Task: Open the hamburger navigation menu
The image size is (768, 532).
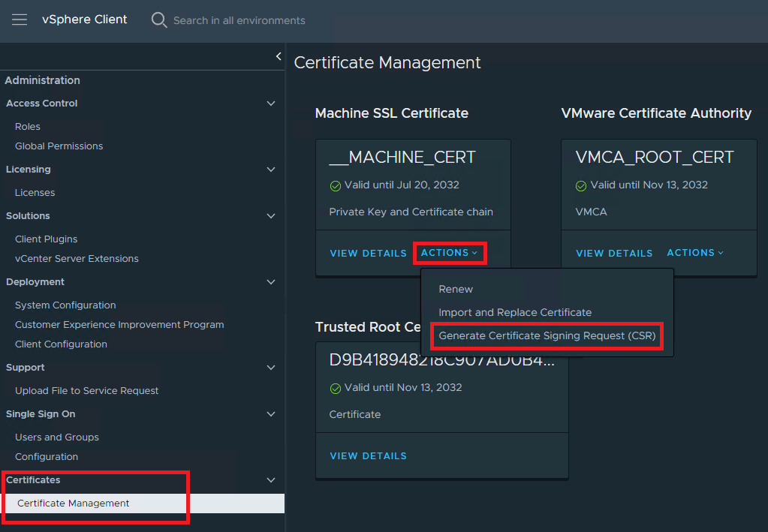Action: tap(20, 20)
